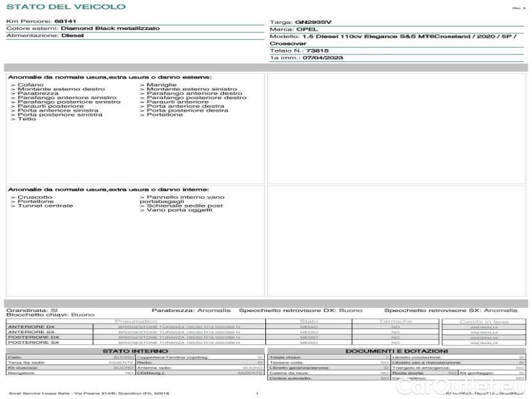Screen dimensions: 532x399
Task: Click Bridgestone Turanza cell in ANTERIORE DX row
Action: [179, 327]
